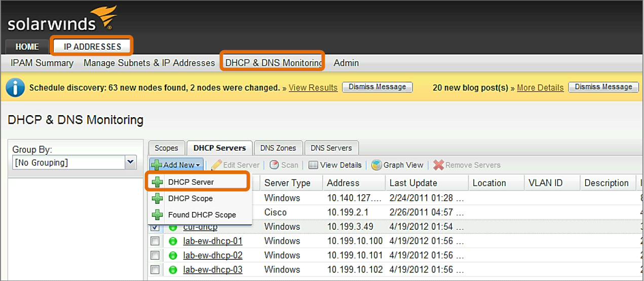The height and width of the screenshot is (281, 644).
Task: Click the Graph View button label
Action: 403,165
